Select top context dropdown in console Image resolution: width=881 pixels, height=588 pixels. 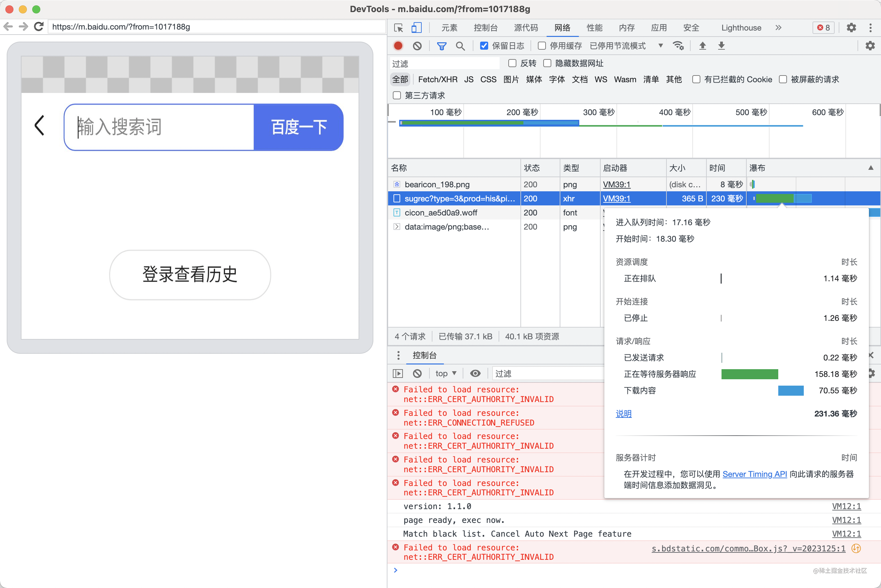click(445, 373)
